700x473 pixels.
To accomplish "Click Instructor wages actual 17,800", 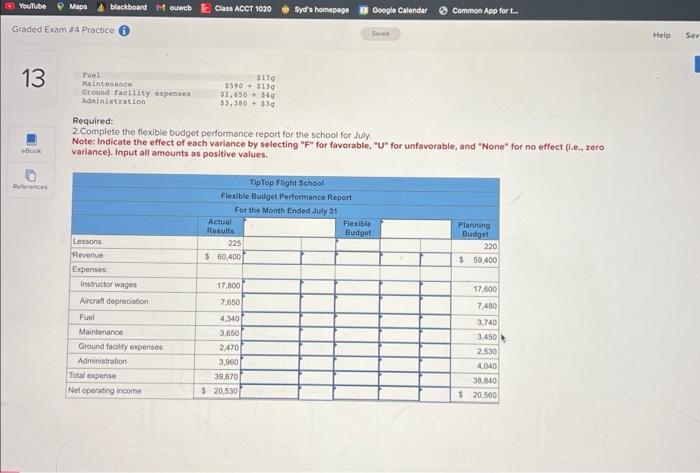I will [229, 285].
